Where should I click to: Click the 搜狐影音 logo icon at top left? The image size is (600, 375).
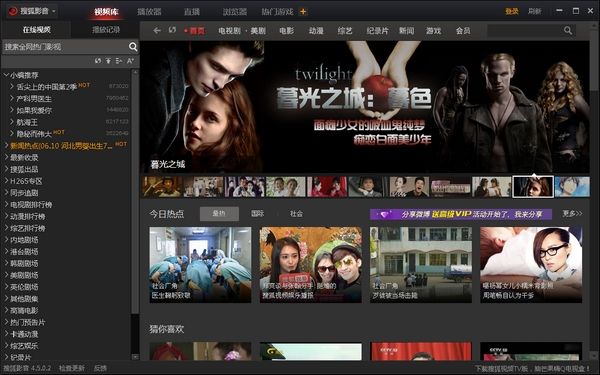pyautogui.click(x=13, y=11)
